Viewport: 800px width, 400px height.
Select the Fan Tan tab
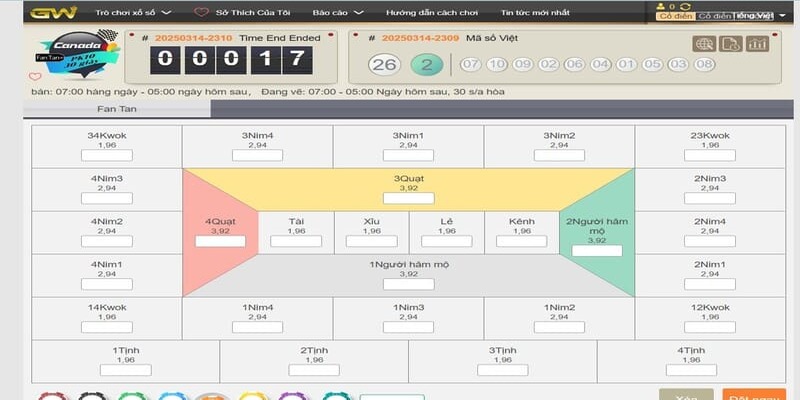coord(117,109)
